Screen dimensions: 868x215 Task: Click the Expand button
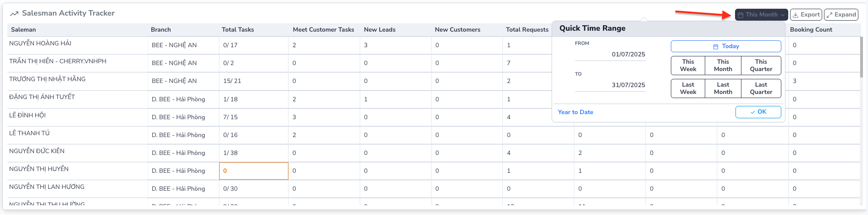pyautogui.click(x=841, y=15)
